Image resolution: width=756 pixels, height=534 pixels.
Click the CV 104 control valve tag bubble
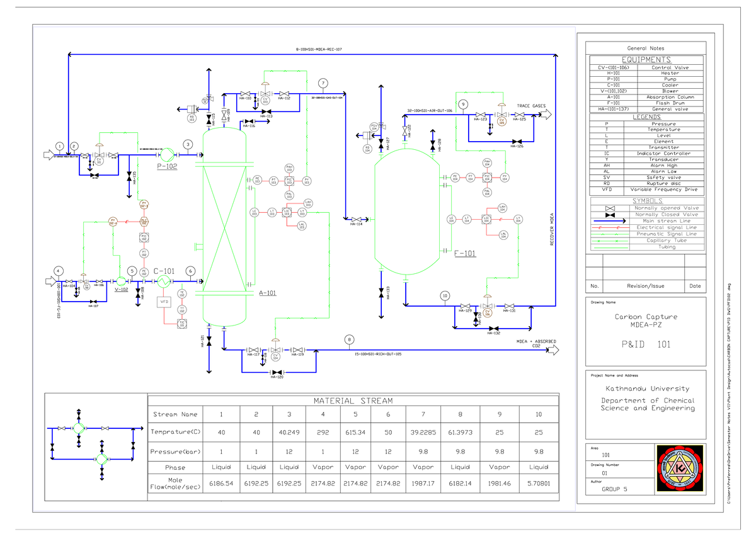pos(275,358)
